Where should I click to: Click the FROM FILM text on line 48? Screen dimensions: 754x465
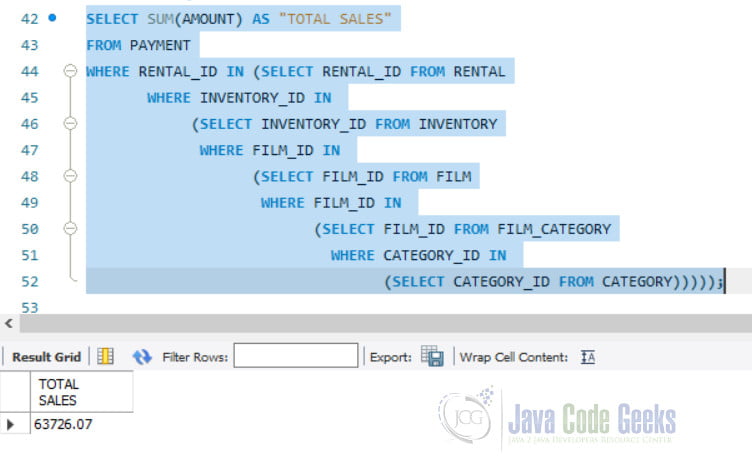pos(432,176)
